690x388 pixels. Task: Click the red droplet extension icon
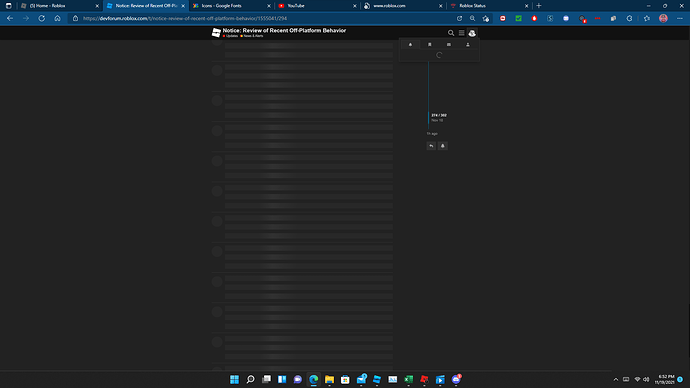coord(534,18)
